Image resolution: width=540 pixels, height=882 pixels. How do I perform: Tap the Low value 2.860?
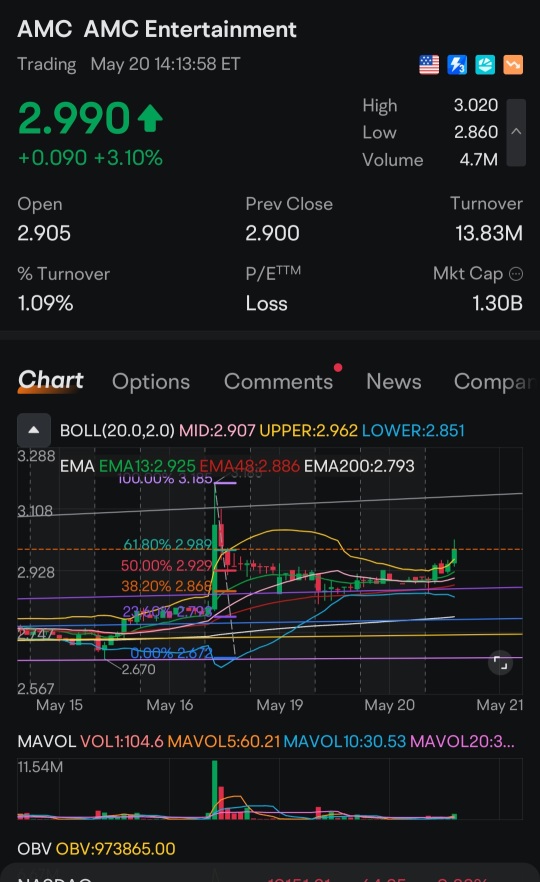(x=476, y=132)
